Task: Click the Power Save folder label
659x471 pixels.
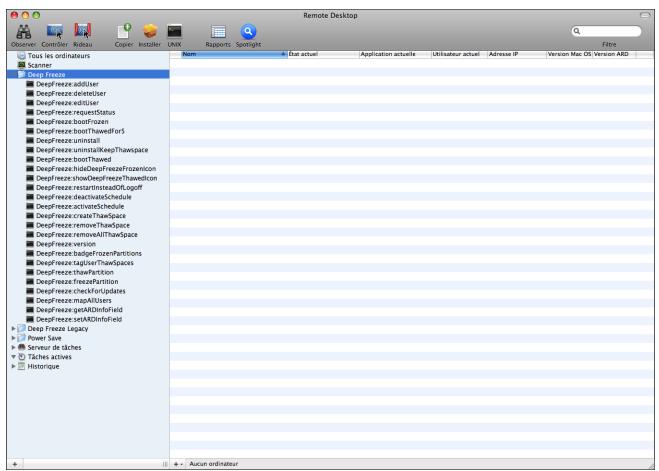Action: tap(44, 338)
